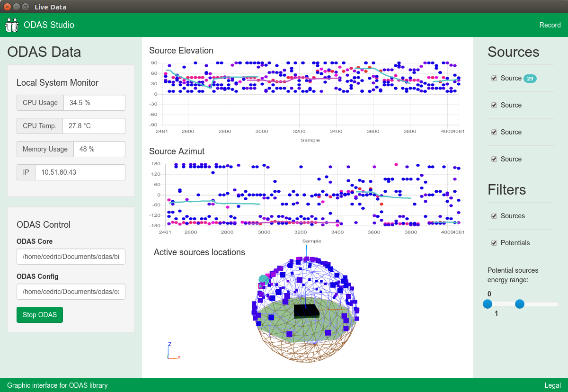The image size is (568, 392).
Task: Disable the third Source checkbox
Action: tap(494, 132)
